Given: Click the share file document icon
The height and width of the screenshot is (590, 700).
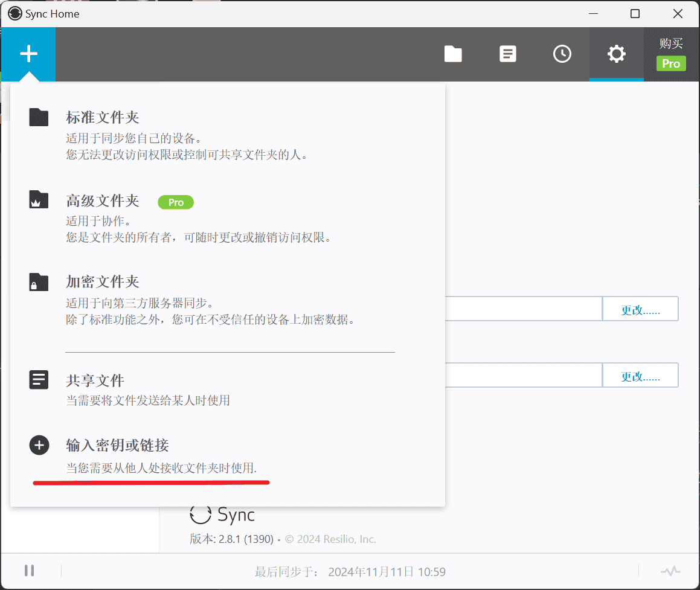Looking at the screenshot, I should point(39,380).
